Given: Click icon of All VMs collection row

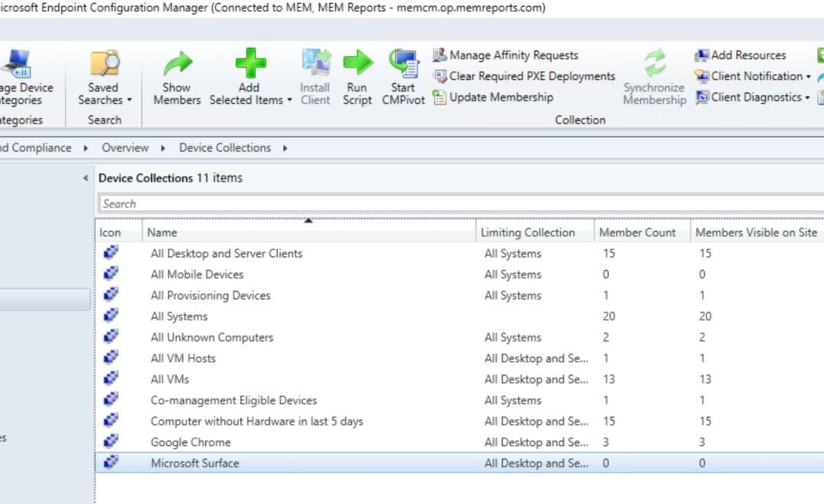Looking at the screenshot, I should 111,378.
